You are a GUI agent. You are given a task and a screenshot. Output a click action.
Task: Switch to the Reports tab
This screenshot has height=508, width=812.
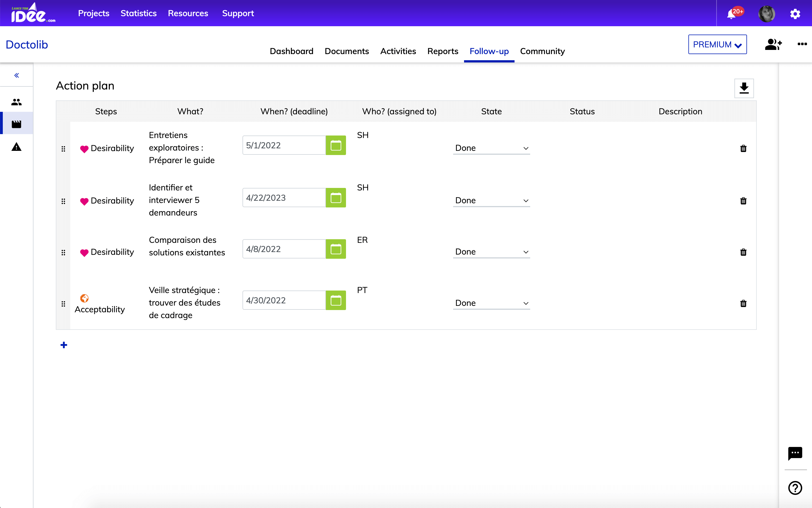(x=443, y=51)
